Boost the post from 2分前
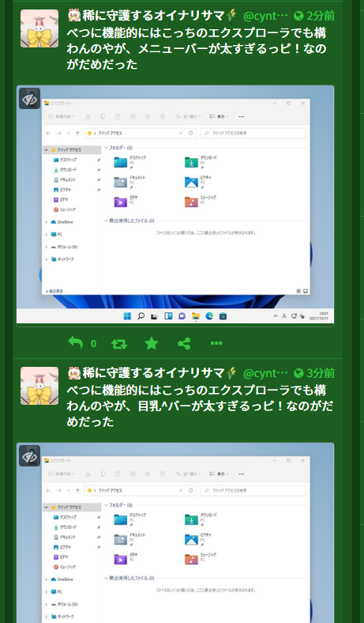 click(119, 343)
